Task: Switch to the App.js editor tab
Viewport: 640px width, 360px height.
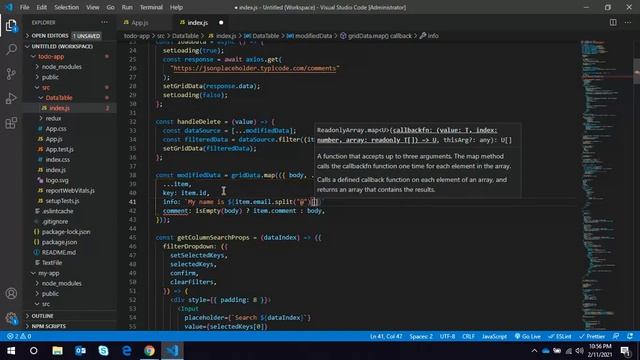Action: click(140, 23)
